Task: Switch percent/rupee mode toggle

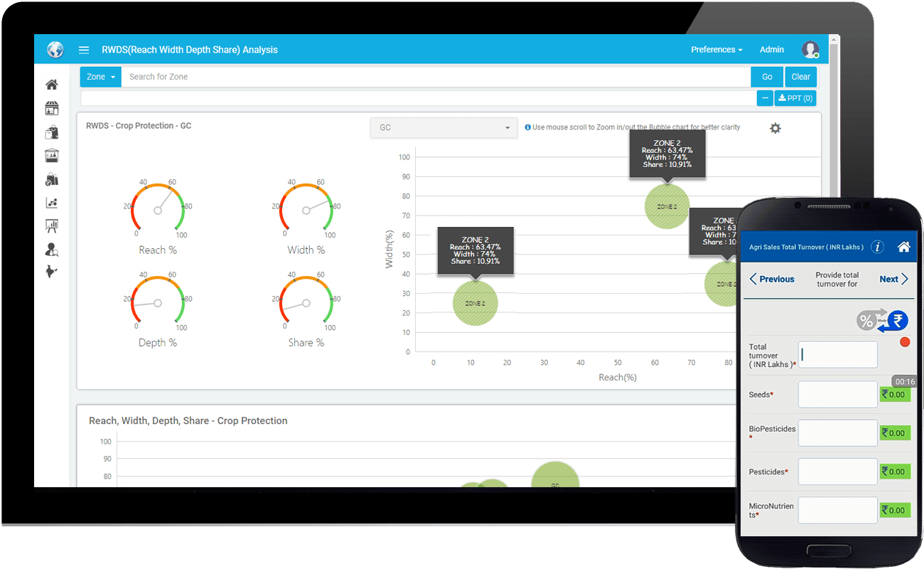Action: (882, 320)
